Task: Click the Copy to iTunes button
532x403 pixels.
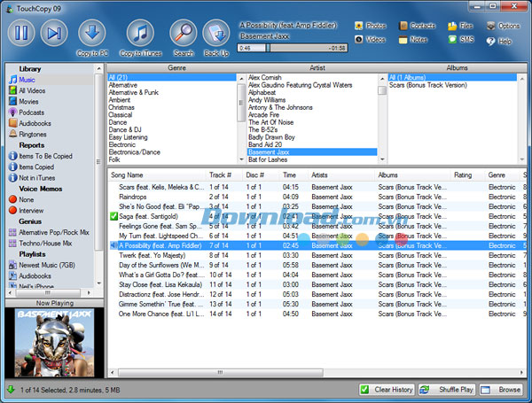Action: (x=140, y=38)
